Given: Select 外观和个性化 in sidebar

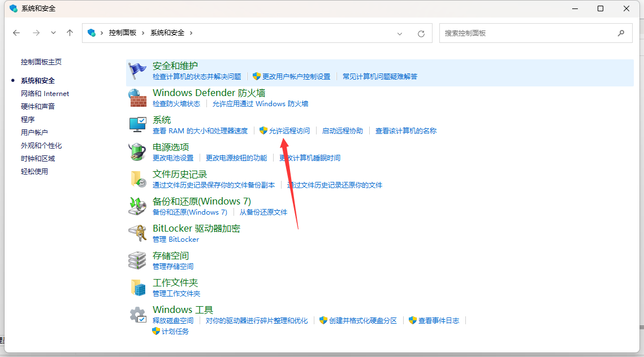Looking at the screenshot, I should click(x=41, y=146).
